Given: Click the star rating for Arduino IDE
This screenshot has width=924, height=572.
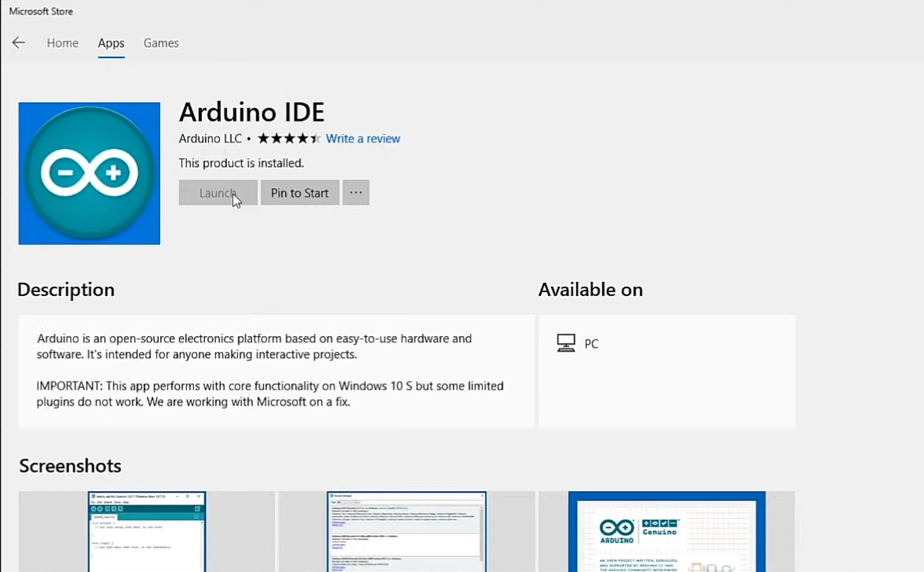Looking at the screenshot, I should click(288, 139).
